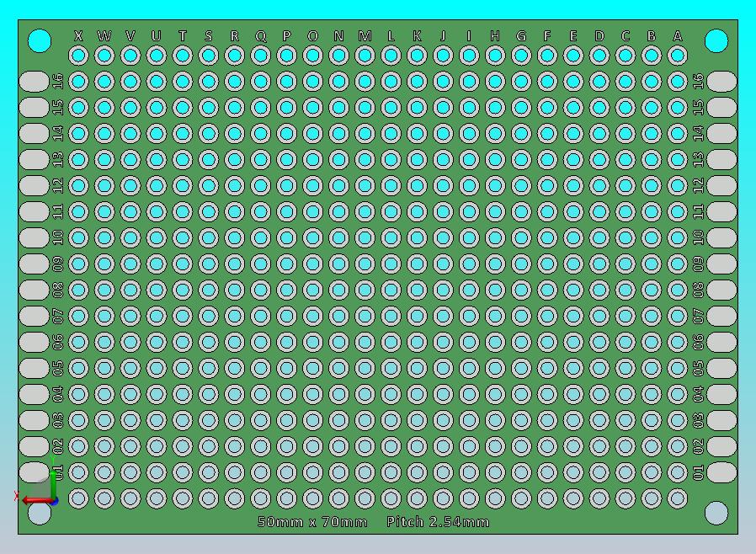This screenshot has height=554, width=756.
Task: Select oval edge pad beside row 09 near column A
Action: [721, 264]
